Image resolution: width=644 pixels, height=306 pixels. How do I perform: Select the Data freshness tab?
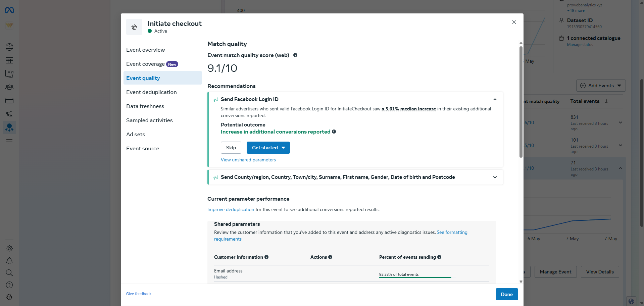click(145, 106)
